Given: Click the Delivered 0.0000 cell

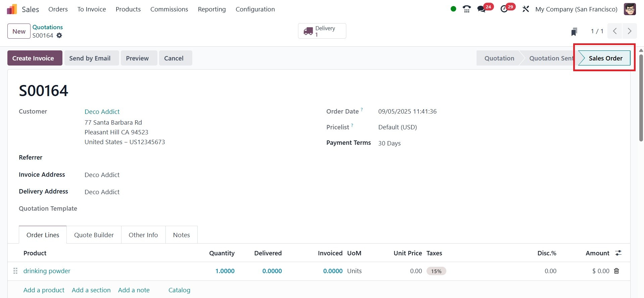Looking at the screenshot, I should (272, 271).
